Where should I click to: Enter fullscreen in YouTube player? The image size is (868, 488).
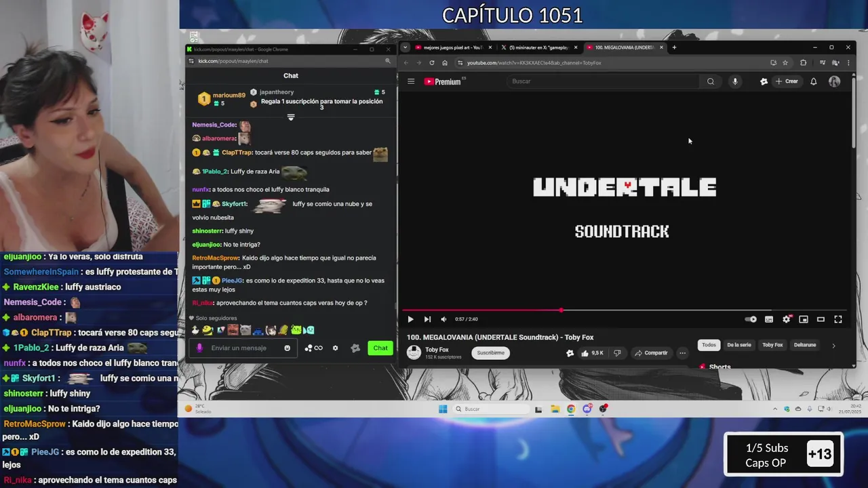(x=838, y=319)
